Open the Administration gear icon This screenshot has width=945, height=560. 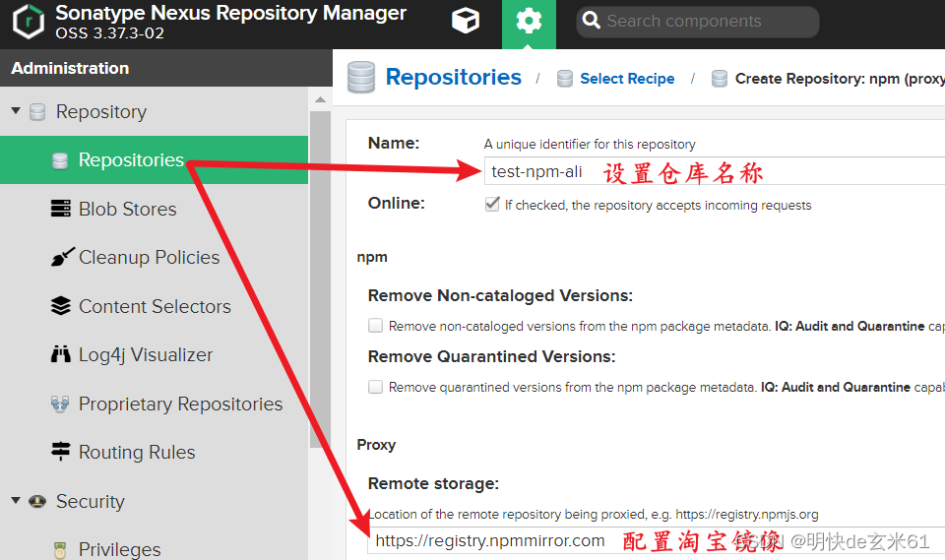(529, 22)
